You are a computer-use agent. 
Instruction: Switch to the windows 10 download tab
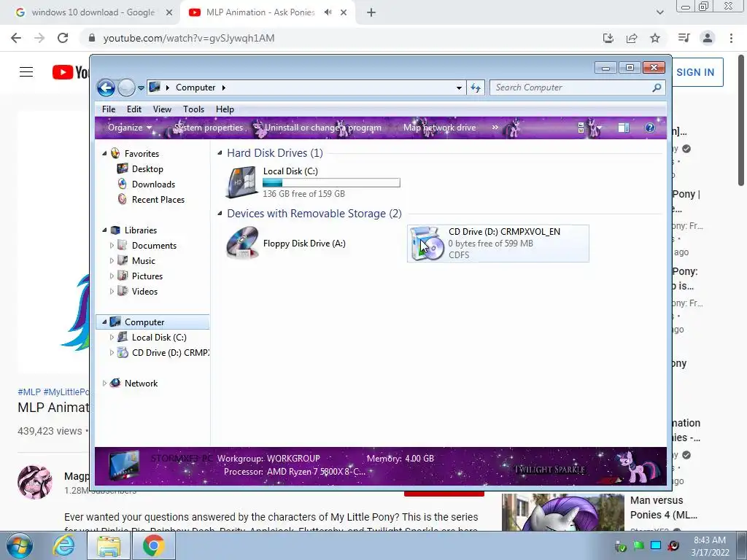[93, 12]
